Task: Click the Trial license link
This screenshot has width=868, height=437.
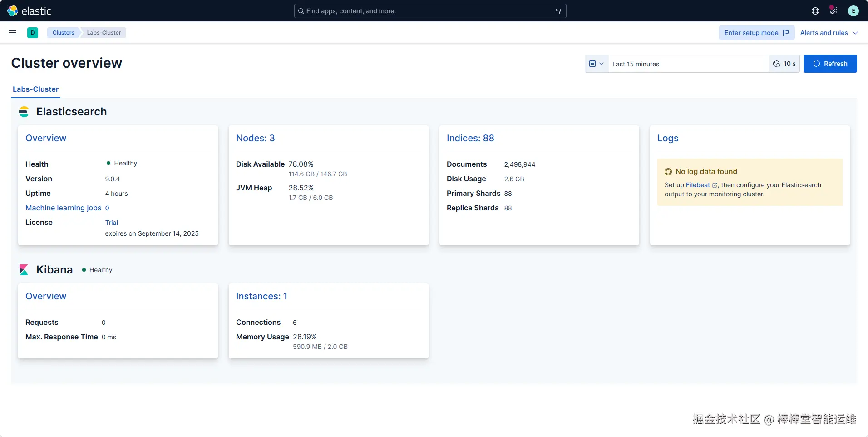Action: (112, 223)
